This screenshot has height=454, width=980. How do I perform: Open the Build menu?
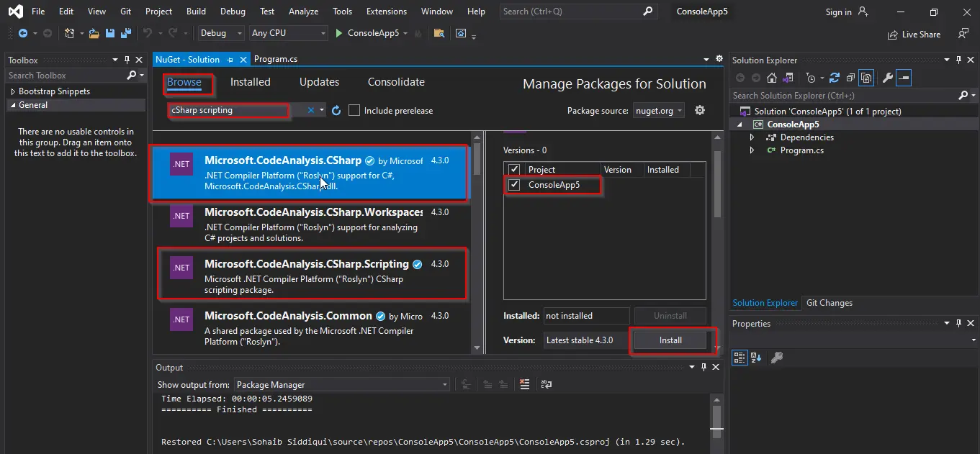pos(196,12)
